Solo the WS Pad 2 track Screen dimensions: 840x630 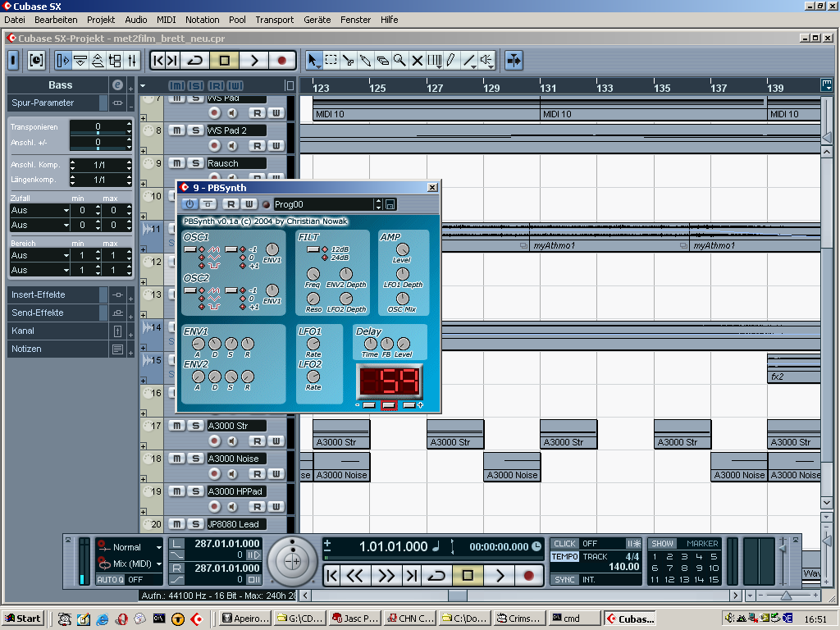[195, 130]
